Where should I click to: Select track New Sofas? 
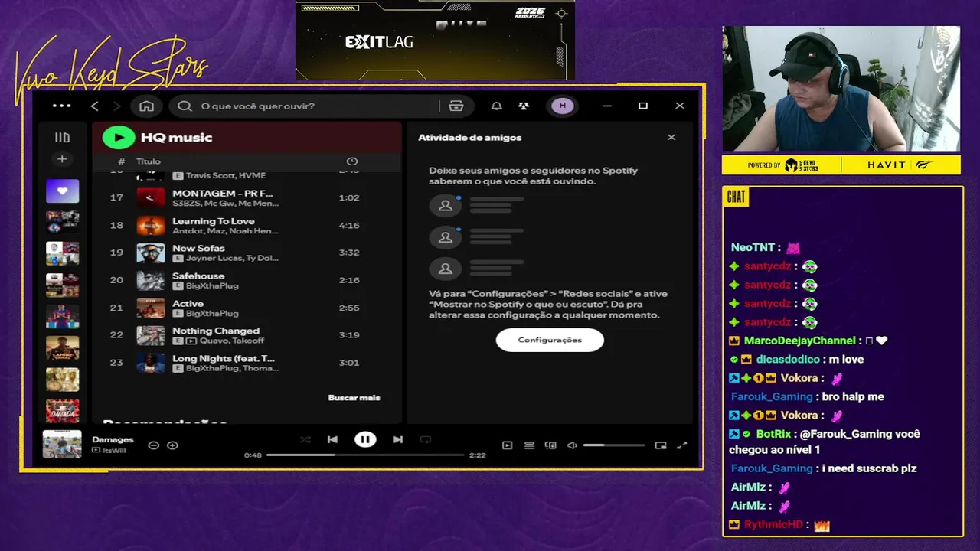(245, 253)
